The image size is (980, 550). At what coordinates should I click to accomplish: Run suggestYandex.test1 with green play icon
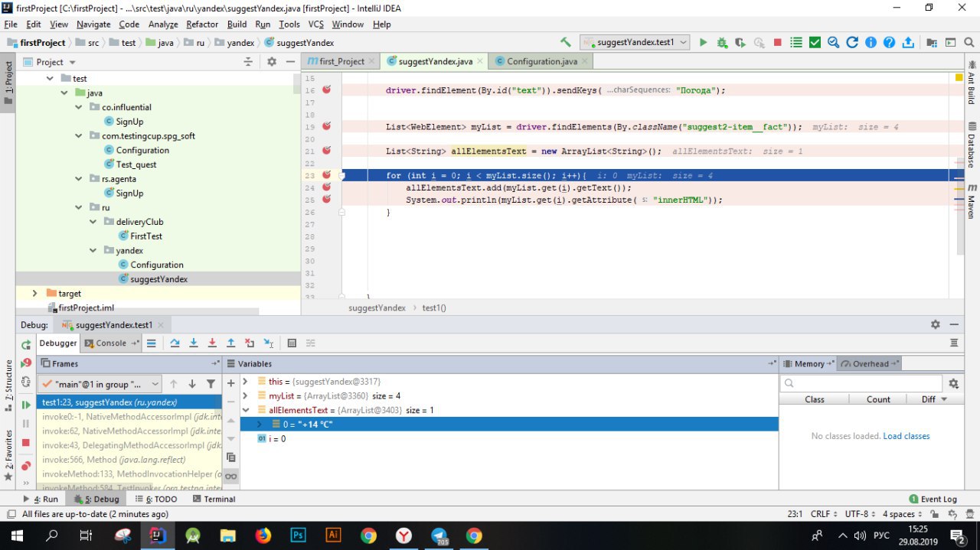(703, 43)
